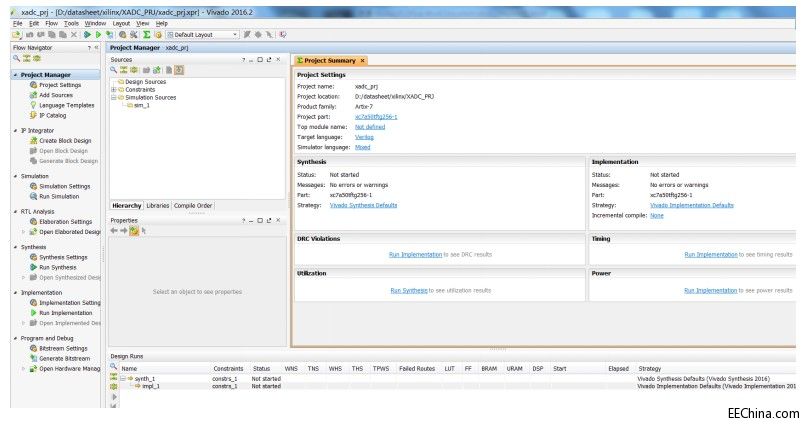Click the Tools settings icon in the toolbar
The image size is (806, 427).
coord(134,34)
